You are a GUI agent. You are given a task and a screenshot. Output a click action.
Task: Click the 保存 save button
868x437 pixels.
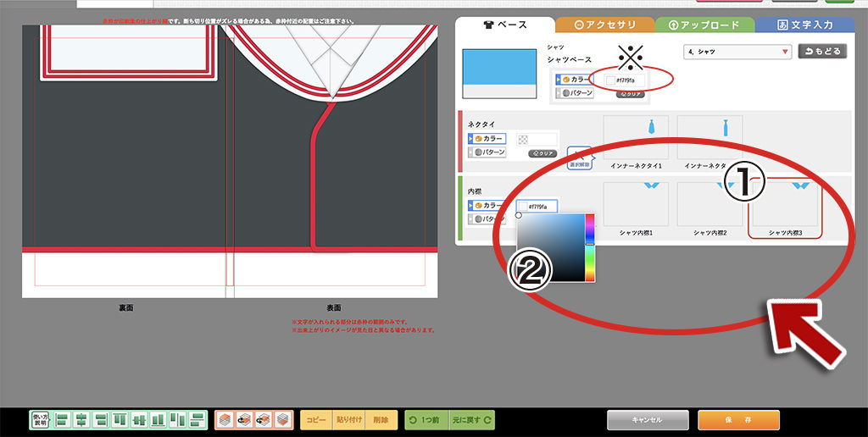(738, 420)
